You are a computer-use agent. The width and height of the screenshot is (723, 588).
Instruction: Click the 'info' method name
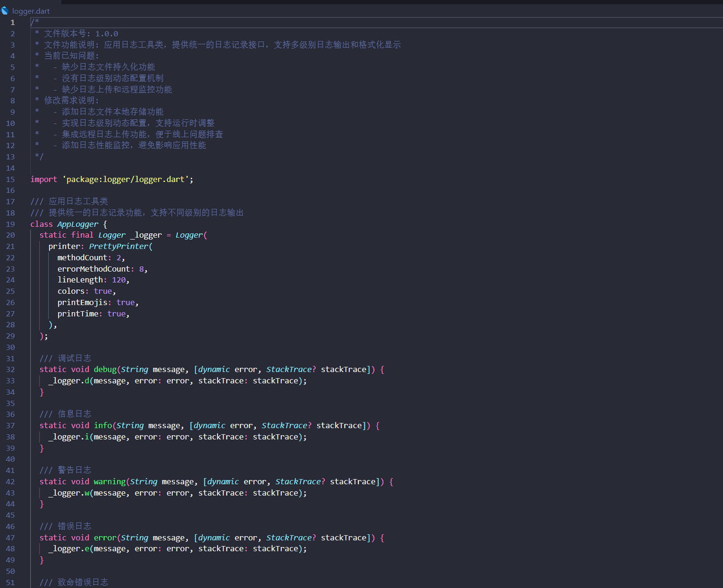coord(103,426)
